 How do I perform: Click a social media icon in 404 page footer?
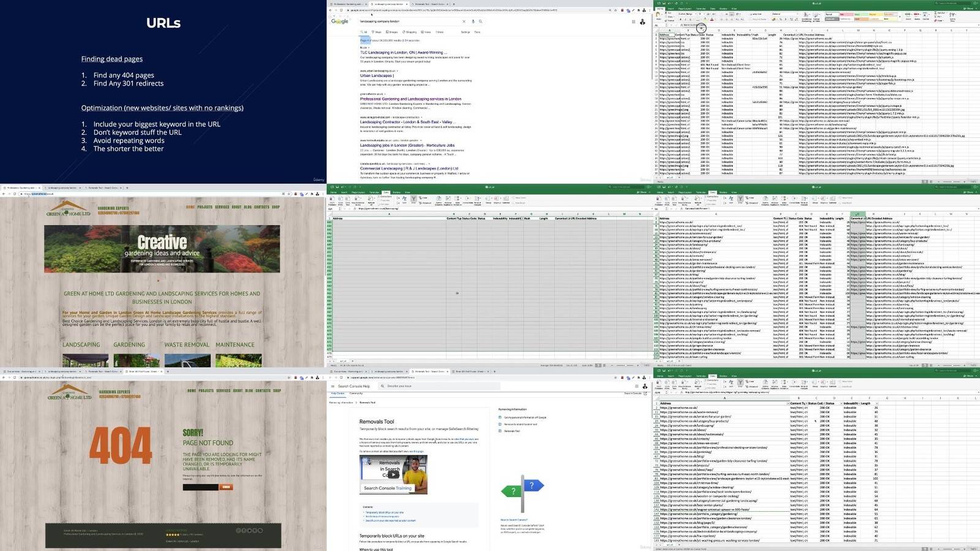249,531
